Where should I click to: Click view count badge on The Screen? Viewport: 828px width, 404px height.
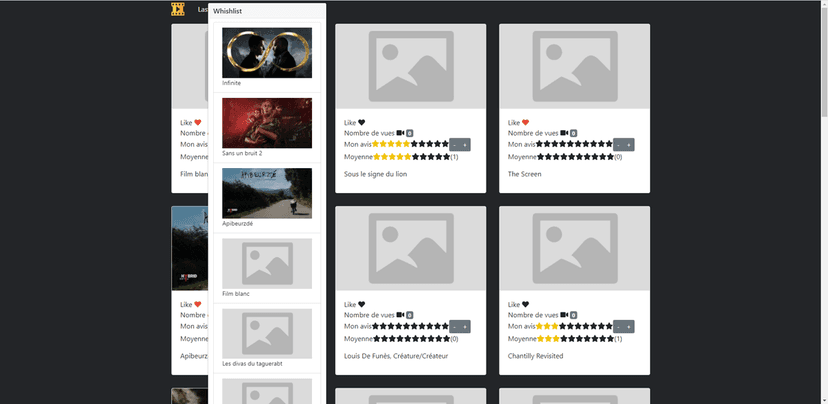coord(573,134)
